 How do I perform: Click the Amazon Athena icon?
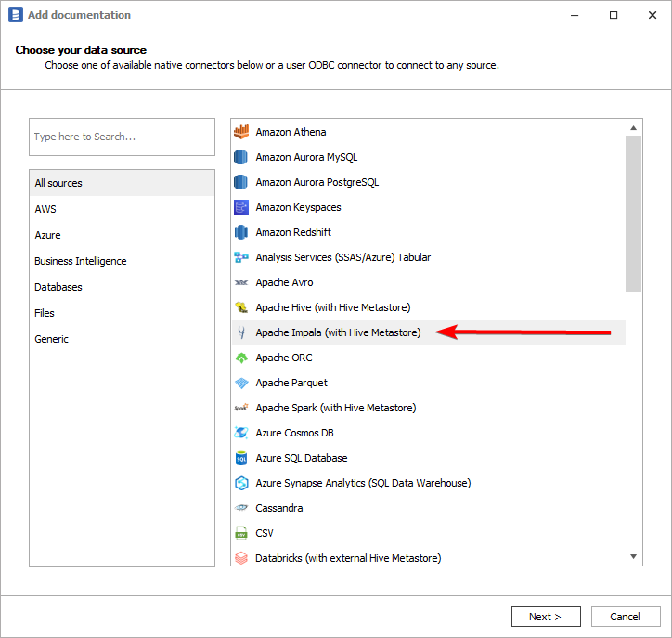(241, 132)
